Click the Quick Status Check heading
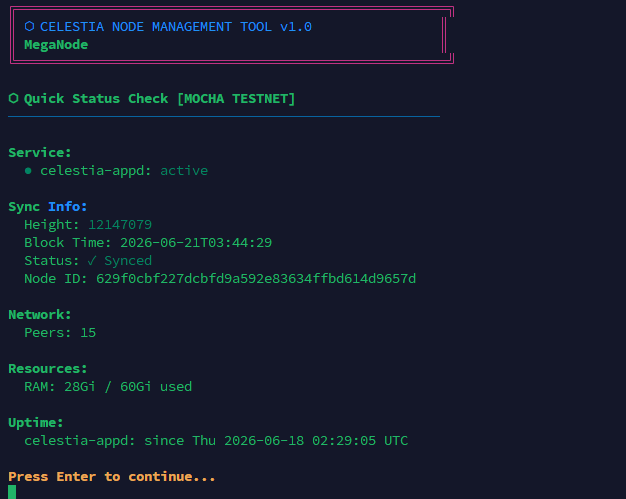Screen dimensions: 626x499 [96, 99]
